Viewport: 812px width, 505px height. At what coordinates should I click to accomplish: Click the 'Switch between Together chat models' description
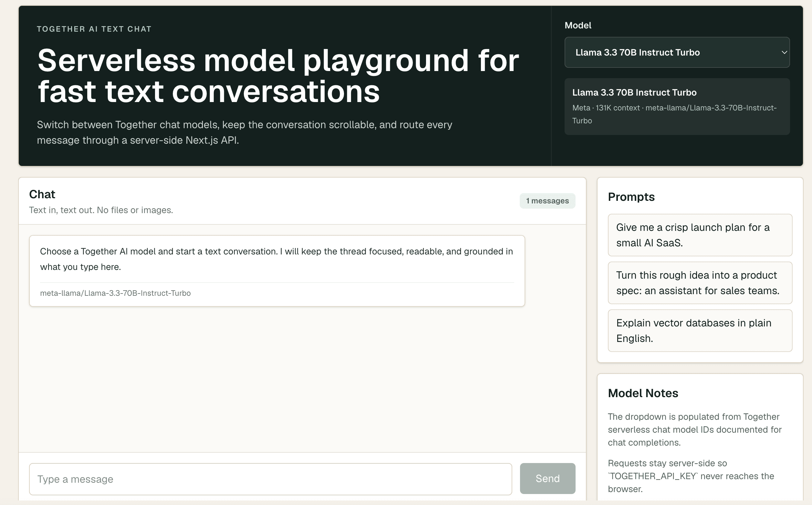click(244, 132)
